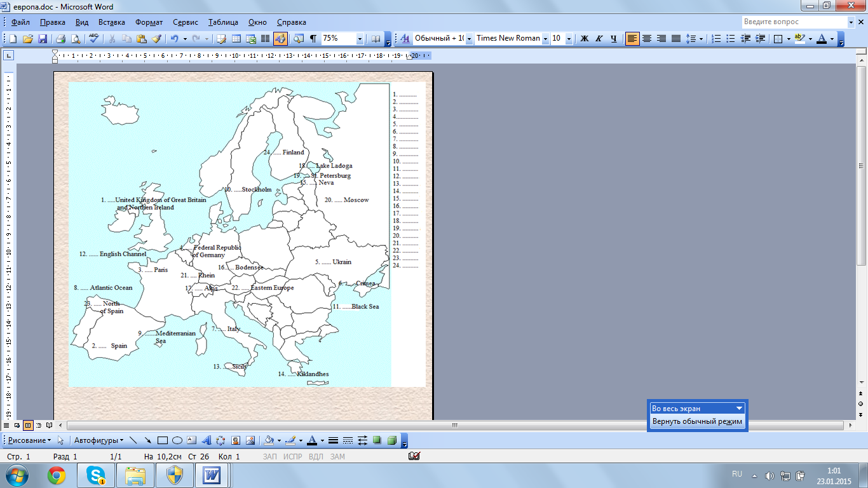Insert a table via toolbar icon
Screen dimensions: 868x488
[236, 39]
